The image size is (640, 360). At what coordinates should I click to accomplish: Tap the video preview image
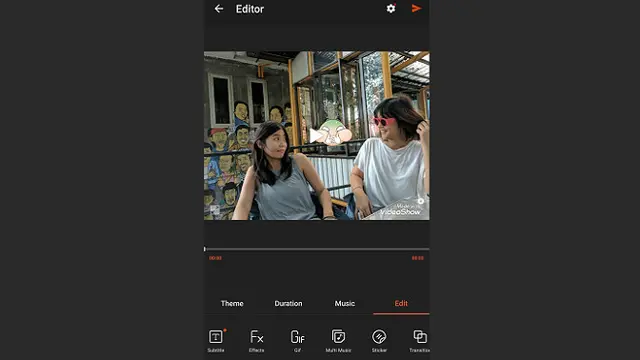317,136
